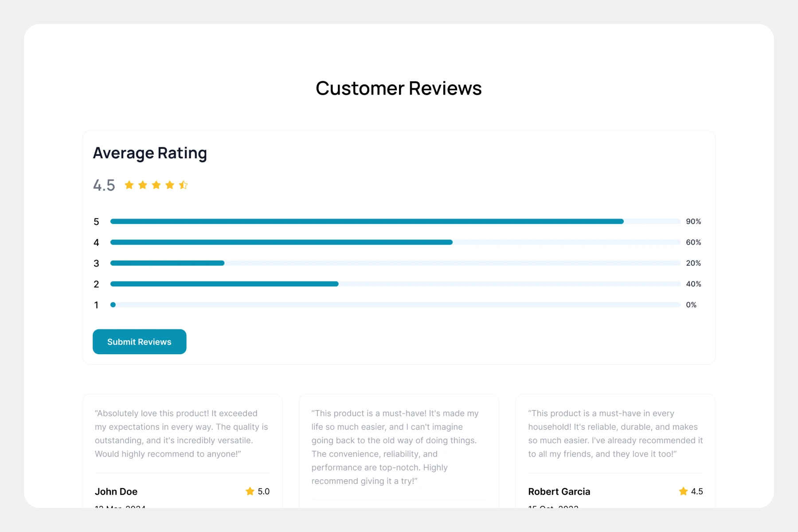Click the 4.5 average rating number

104,185
